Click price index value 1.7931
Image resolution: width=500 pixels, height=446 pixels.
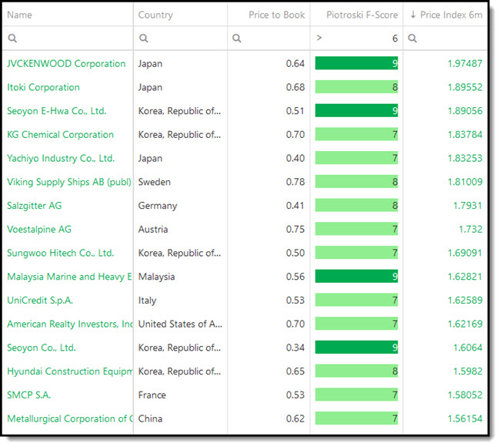468,206
